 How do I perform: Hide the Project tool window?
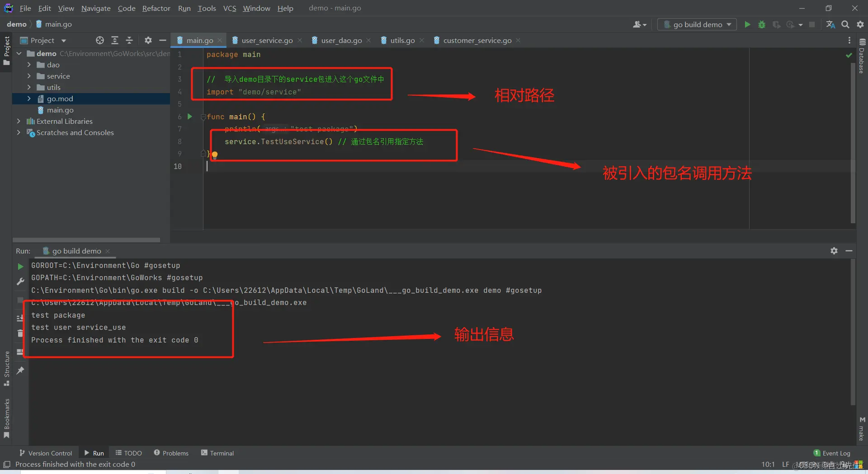(x=163, y=40)
